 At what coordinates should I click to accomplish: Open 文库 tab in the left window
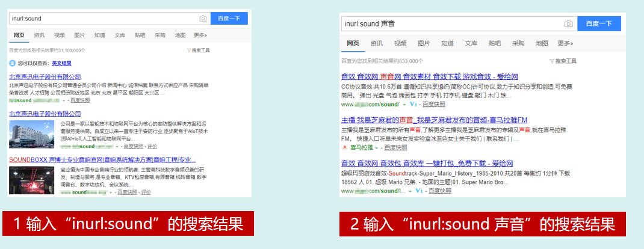point(120,35)
